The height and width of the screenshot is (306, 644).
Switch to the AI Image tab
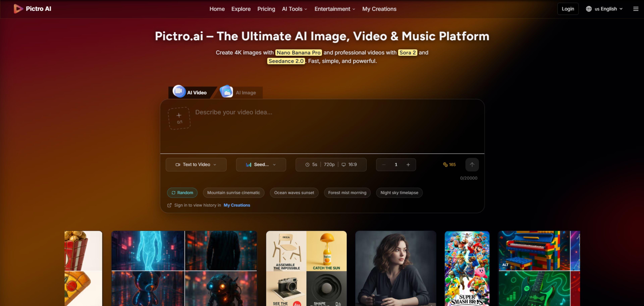[239, 92]
